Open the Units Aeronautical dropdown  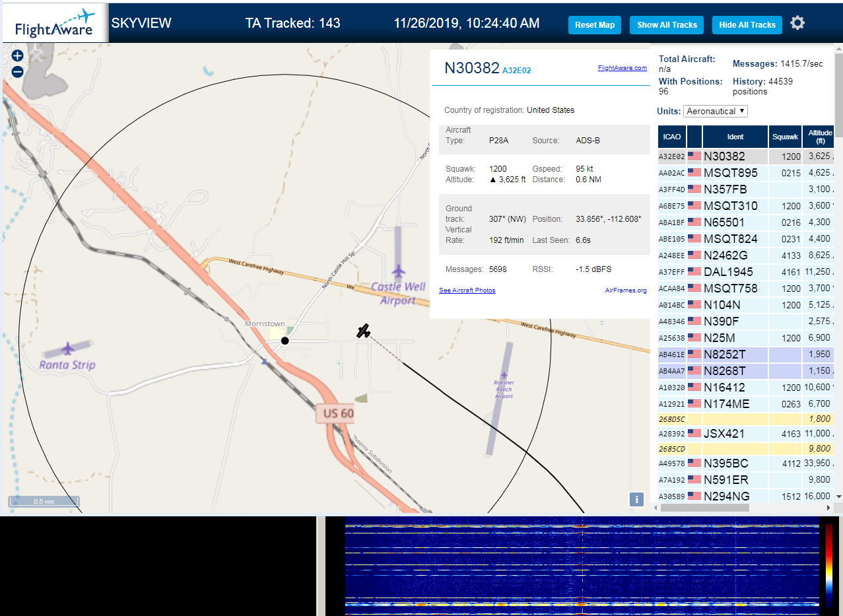[x=716, y=111]
